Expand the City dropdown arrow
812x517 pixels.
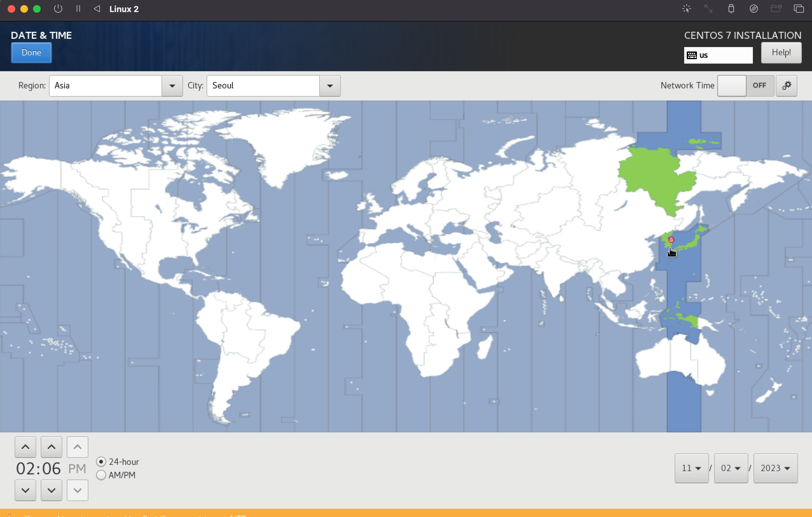330,86
